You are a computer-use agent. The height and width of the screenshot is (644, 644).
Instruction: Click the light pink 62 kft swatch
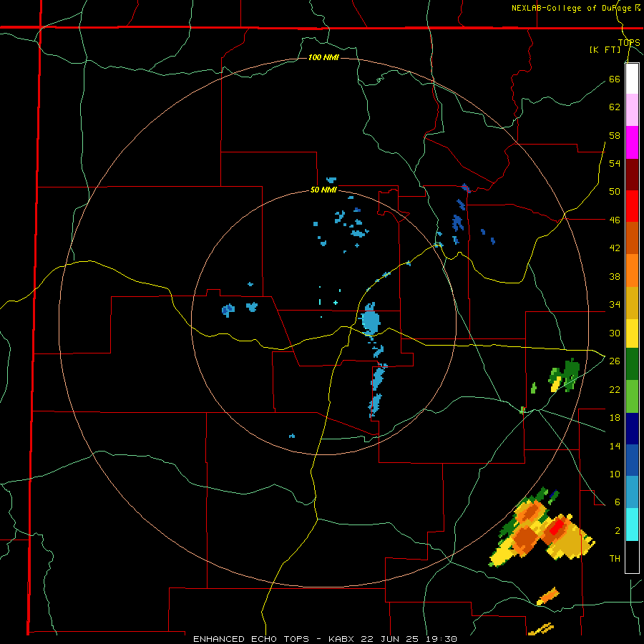coord(632,110)
